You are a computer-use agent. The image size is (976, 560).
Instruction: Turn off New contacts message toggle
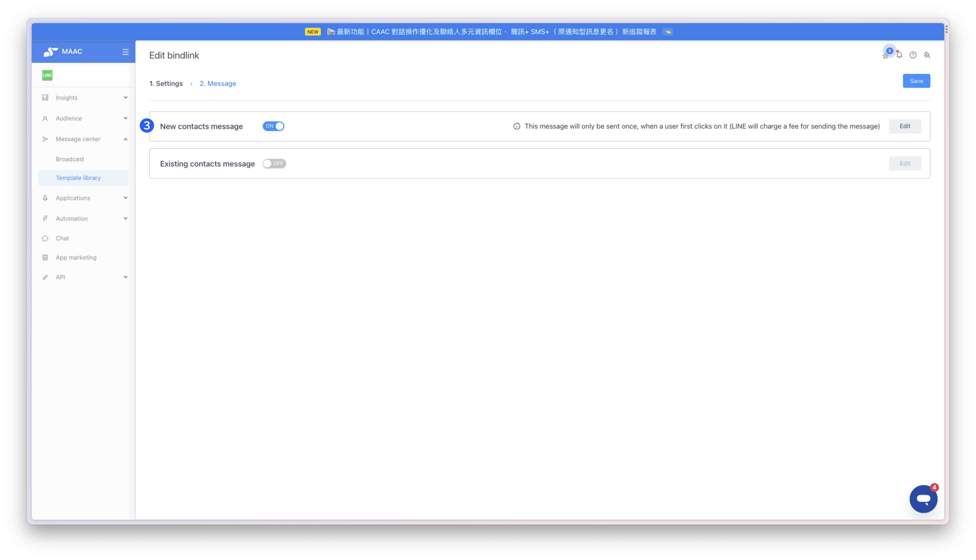[x=273, y=126]
